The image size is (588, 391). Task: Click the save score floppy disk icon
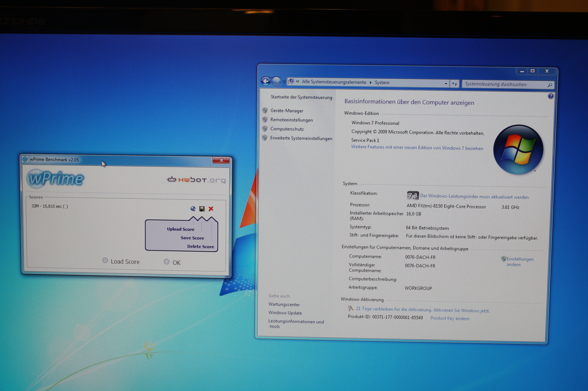click(x=202, y=209)
